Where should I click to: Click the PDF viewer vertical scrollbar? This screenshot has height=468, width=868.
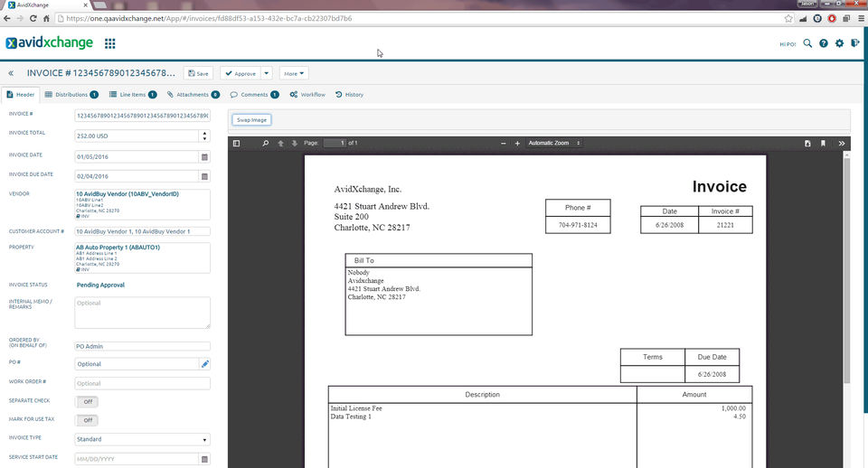point(846,271)
